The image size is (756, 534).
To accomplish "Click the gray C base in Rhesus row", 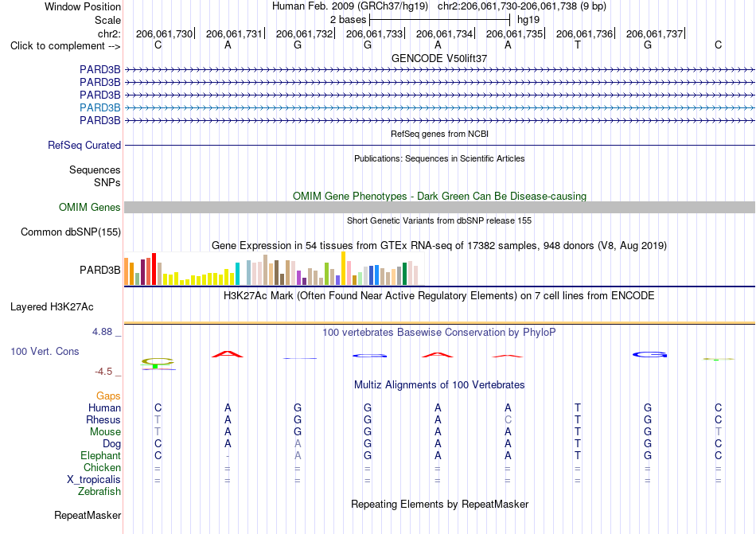I will click(x=508, y=419).
